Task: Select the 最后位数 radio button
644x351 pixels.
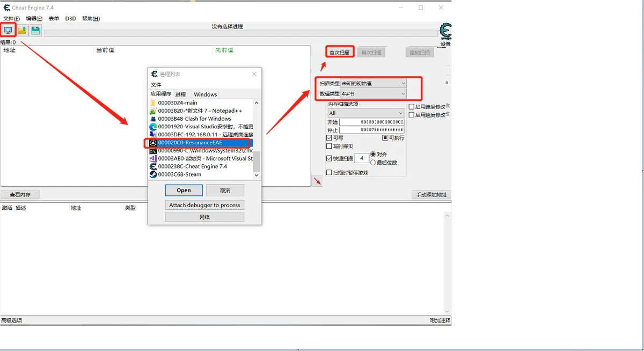Action: point(373,162)
